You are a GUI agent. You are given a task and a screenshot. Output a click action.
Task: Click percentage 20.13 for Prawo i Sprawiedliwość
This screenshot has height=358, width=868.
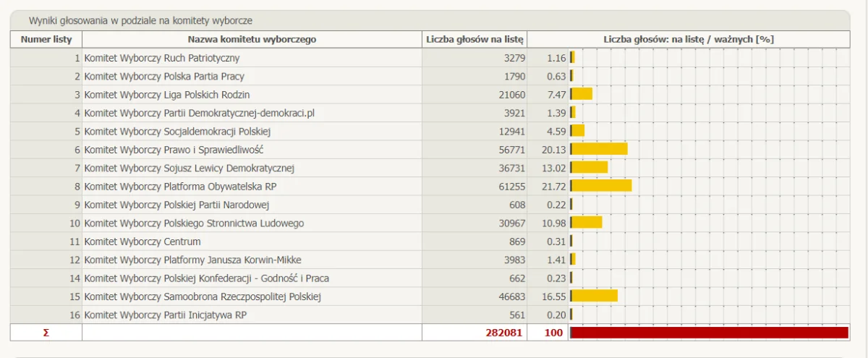coord(553,150)
